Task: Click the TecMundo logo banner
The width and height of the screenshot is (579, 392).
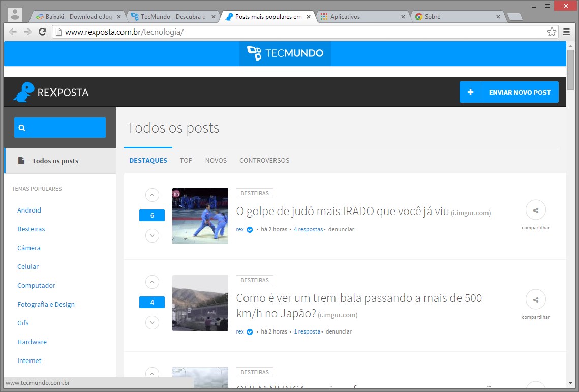Action: coord(285,53)
